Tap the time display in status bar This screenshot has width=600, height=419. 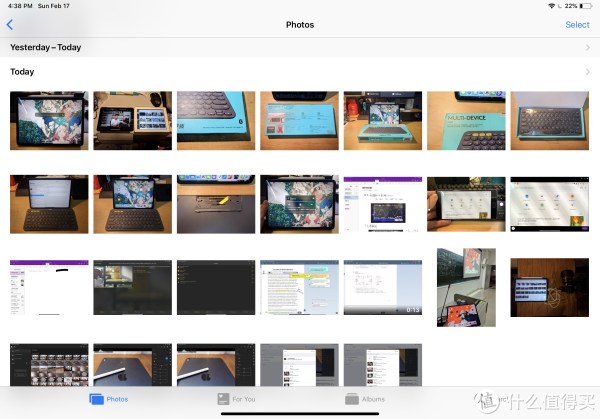click(17, 6)
